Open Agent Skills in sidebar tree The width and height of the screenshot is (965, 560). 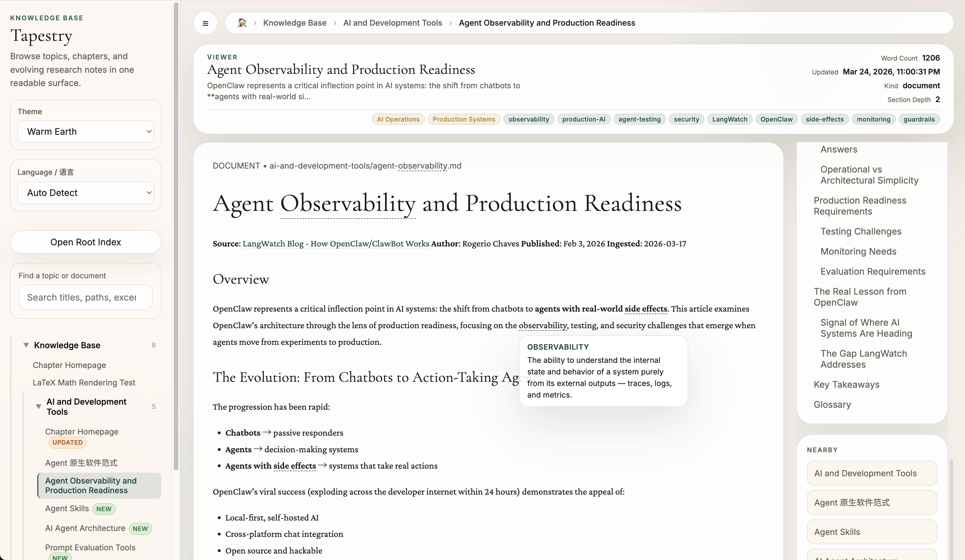67,508
